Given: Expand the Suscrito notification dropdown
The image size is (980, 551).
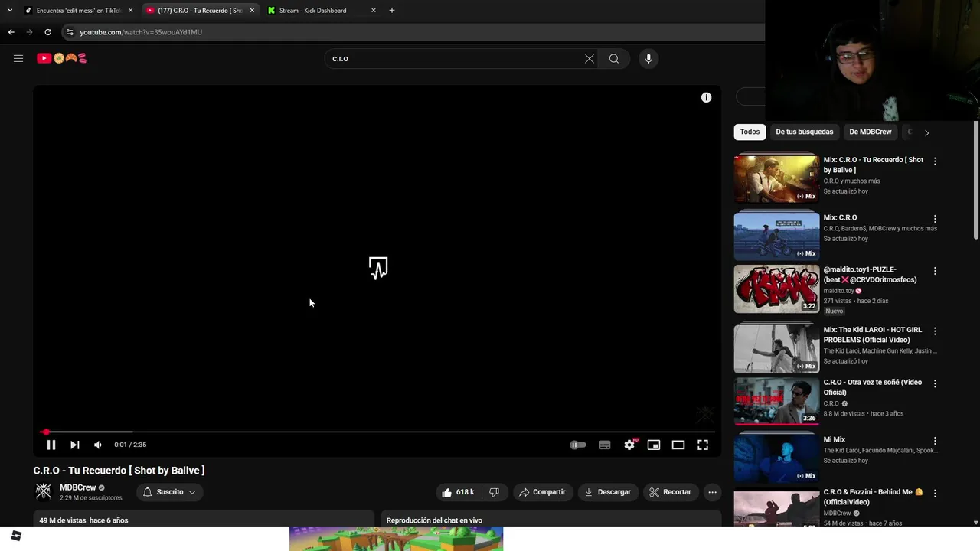Looking at the screenshot, I should pos(170,492).
